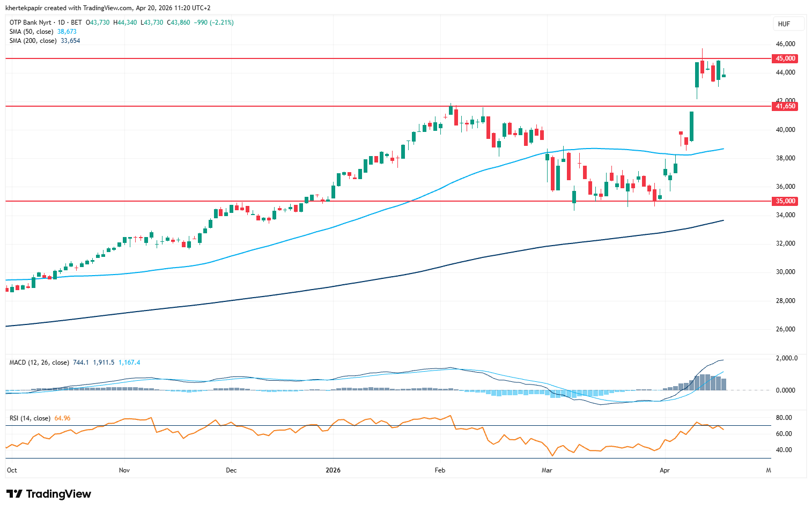This screenshot has width=812, height=510.
Task: Click the Nov label on time axis
Action: pos(124,470)
